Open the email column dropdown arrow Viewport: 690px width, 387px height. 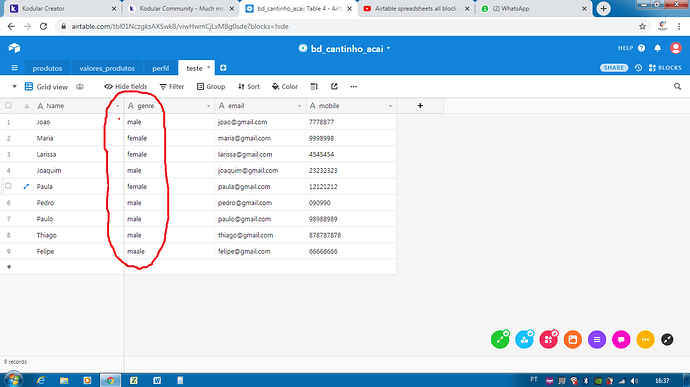(300, 106)
